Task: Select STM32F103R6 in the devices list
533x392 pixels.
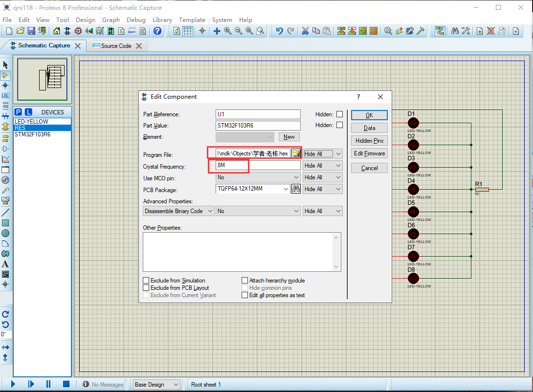Action: [32, 134]
